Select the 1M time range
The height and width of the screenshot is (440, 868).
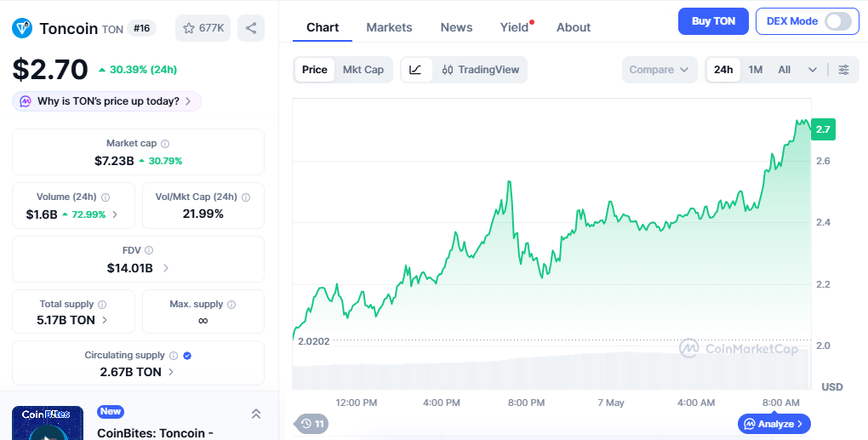[755, 70]
